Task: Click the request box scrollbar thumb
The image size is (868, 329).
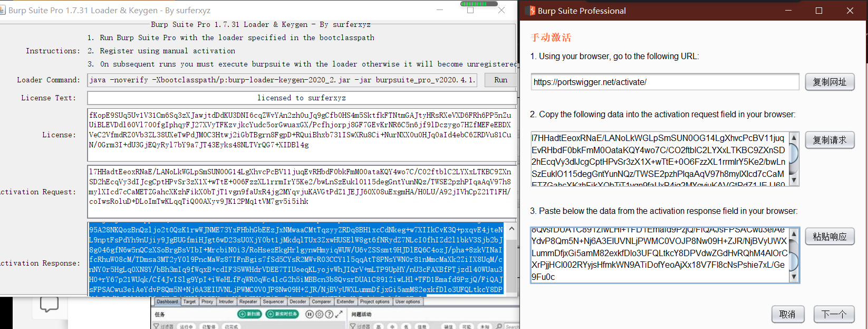Action: coord(794,154)
